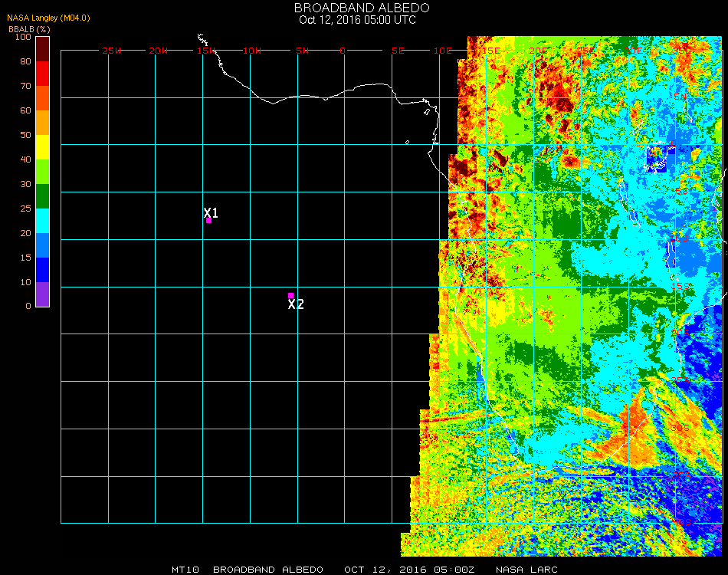Click the colorbar tick value 30
This screenshot has height=575, width=728.
(x=26, y=185)
